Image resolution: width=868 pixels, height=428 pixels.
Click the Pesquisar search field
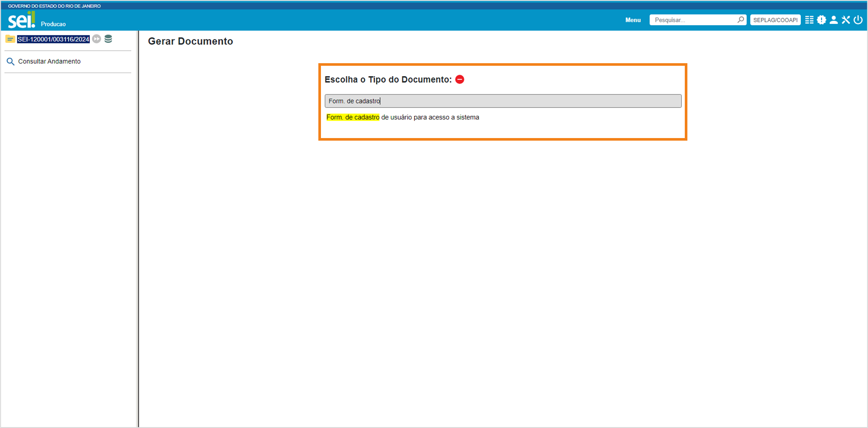694,20
